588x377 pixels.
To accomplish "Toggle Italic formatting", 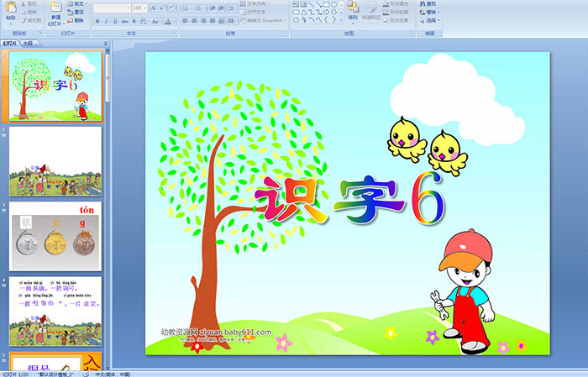I will point(106,21).
